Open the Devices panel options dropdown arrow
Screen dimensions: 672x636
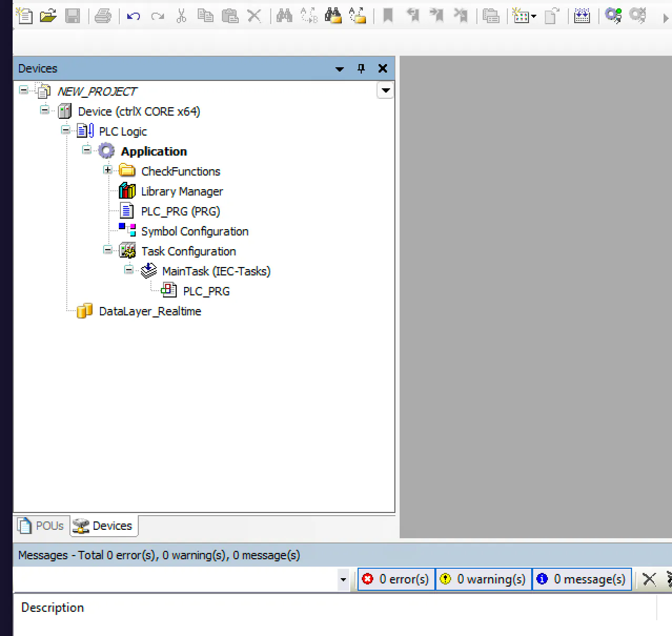pos(340,69)
